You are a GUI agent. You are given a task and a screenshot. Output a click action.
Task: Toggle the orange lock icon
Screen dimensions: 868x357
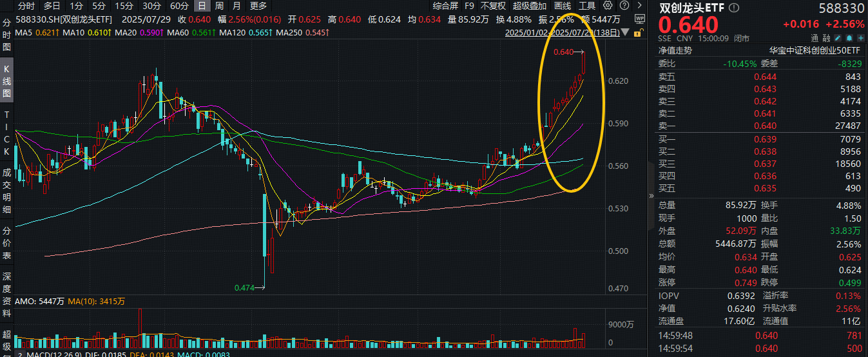(x=638, y=31)
